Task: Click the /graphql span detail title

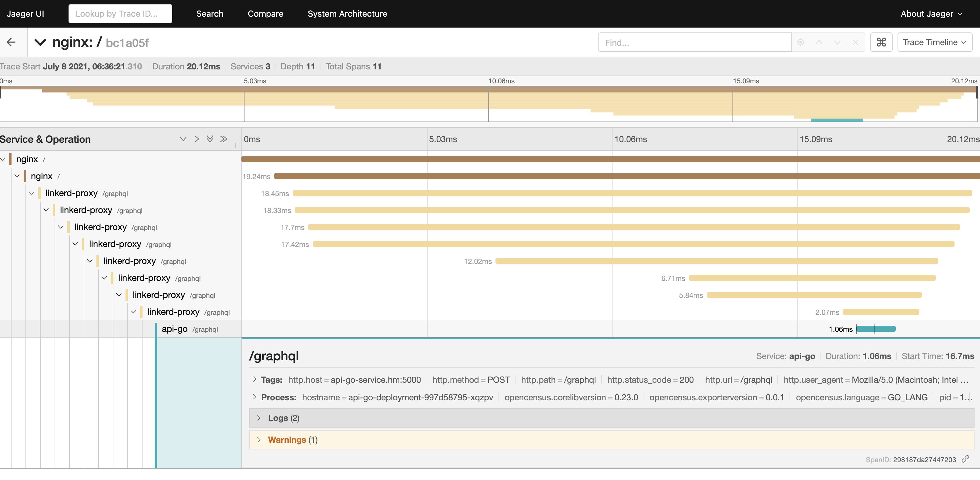Action: (x=274, y=356)
